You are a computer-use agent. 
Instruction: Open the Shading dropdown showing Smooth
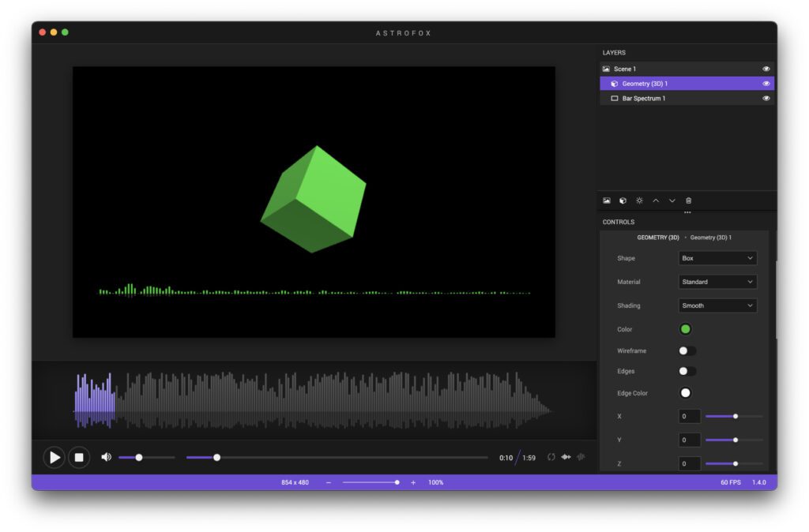pos(717,305)
